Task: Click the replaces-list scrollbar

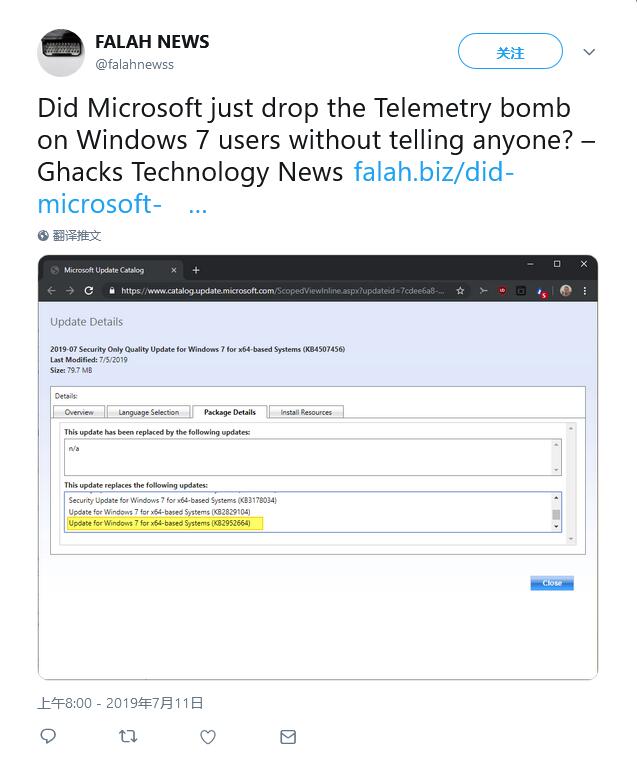Action: click(x=556, y=517)
